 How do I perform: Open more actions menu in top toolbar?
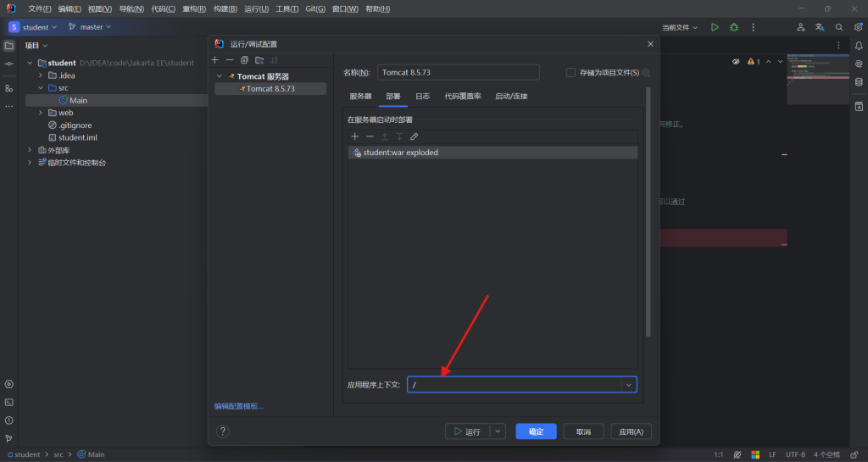click(x=753, y=27)
